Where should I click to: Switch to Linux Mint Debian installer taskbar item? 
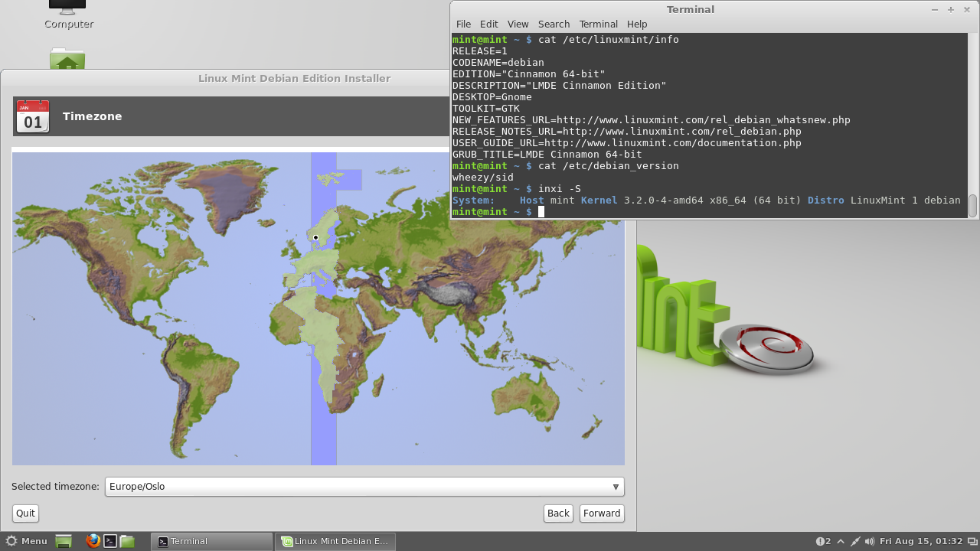(x=335, y=541)
